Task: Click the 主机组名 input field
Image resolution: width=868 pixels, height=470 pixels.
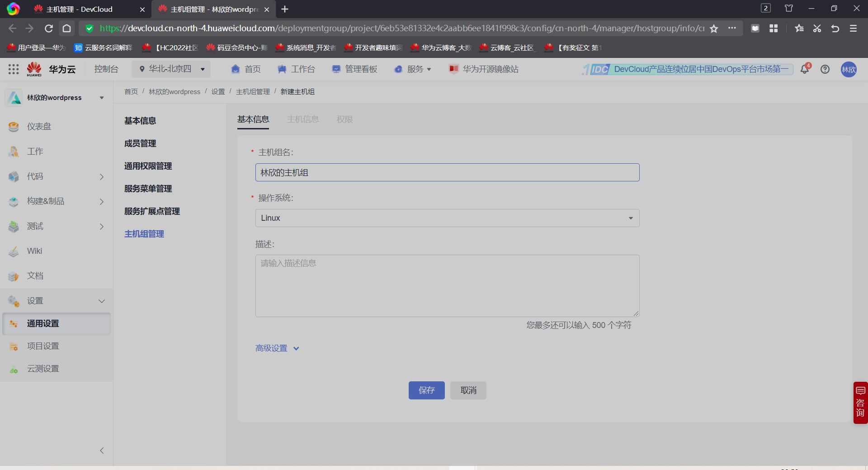Action: click(x=447, y=172)
